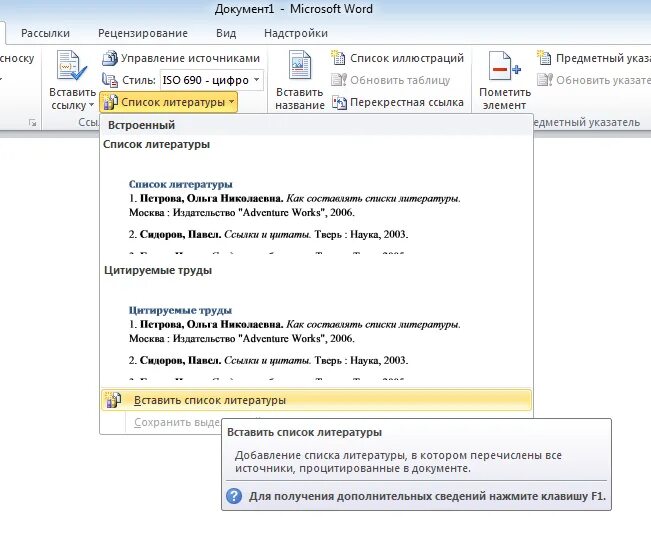The width and height of the screenshot is (651, 536).
Task: Click the Style icon next to Стиль label
Action: [x=110, y=80]
